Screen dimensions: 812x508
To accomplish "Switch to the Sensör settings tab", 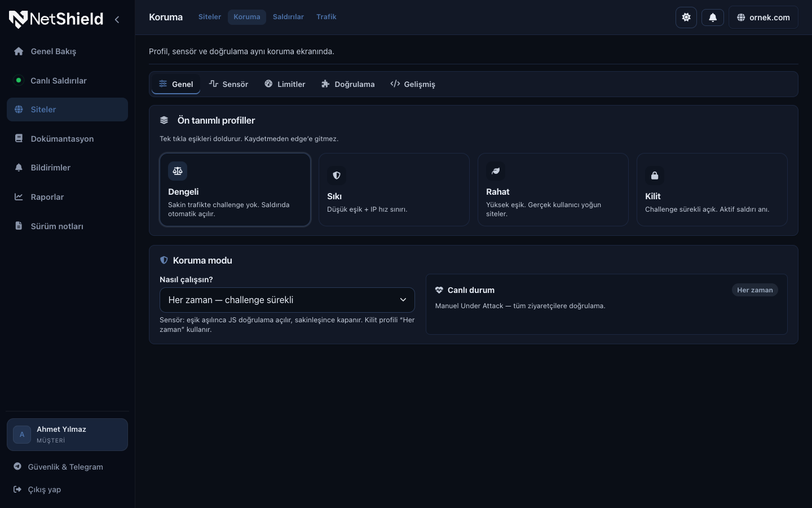I will (x=228, y=84).
